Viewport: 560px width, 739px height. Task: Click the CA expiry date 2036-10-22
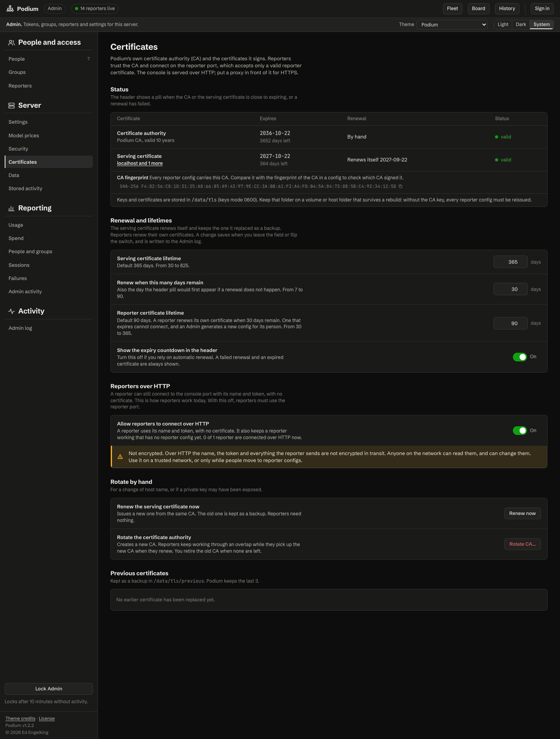(x=275, y=133)
